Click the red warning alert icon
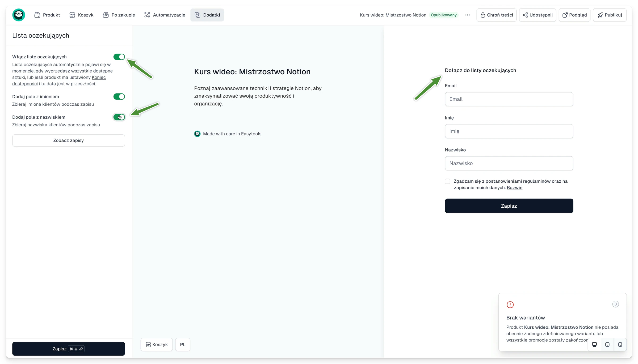Viewport: 638px width, 364px height. [x=510, y=305]
